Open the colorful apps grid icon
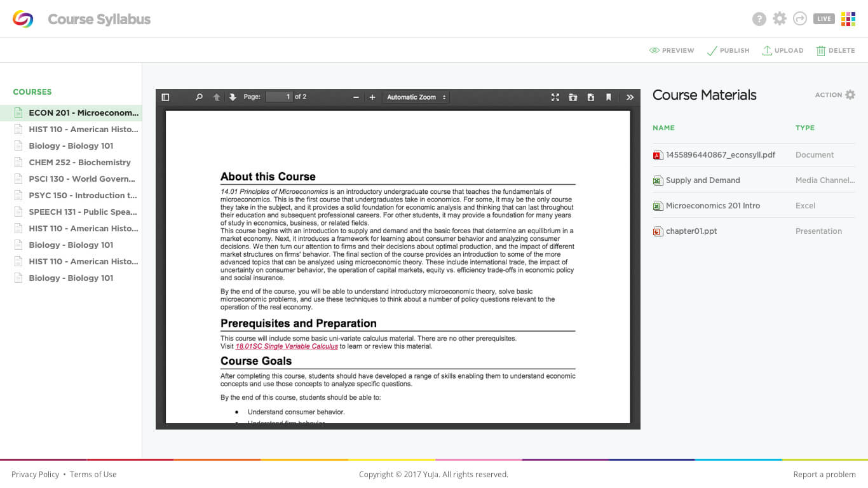The width and height of the screenshot is (868, 488). tap(848, 19)
